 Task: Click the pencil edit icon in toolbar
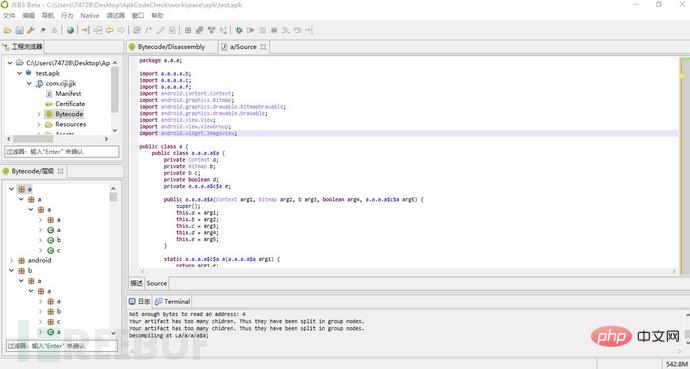point(161,30)
